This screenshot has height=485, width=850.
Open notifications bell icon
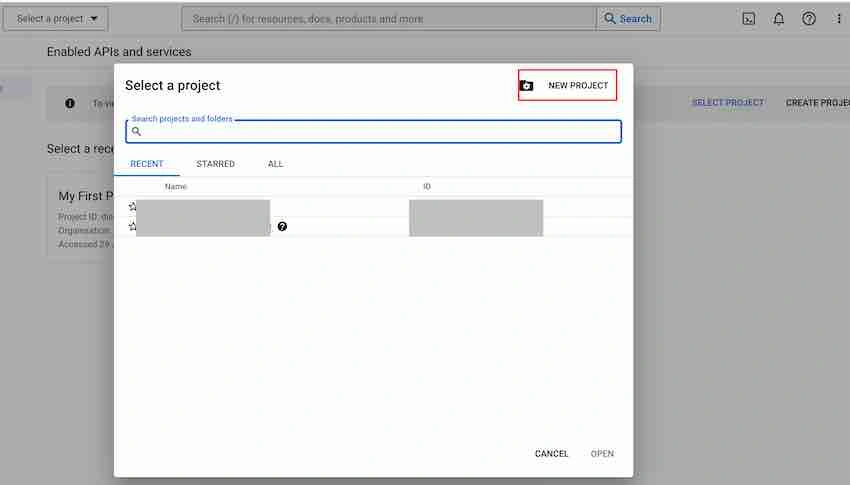tap(778, 19)
